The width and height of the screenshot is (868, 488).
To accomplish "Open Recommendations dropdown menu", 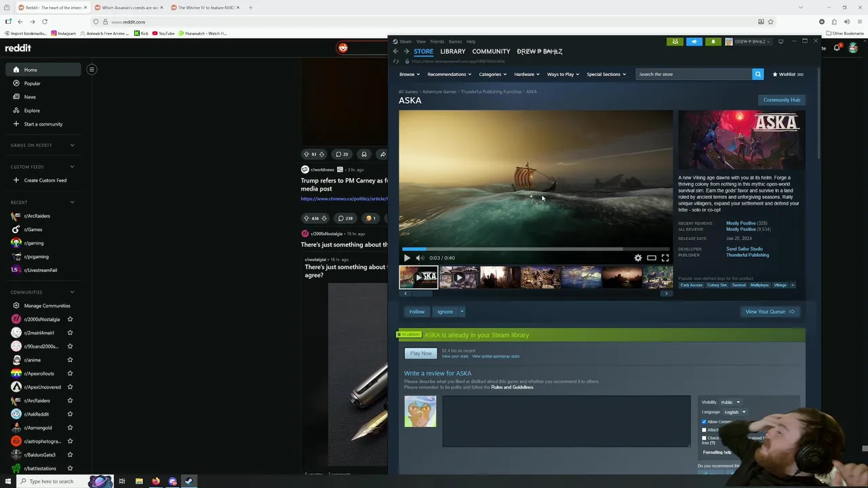I will (x=450, y=74).
